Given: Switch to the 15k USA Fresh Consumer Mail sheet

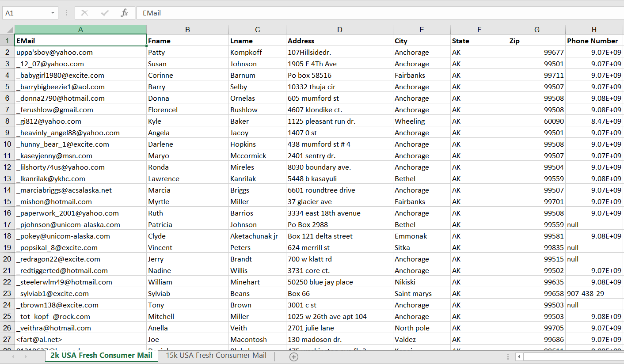Looking at the screenshot, I should (216, 355).
